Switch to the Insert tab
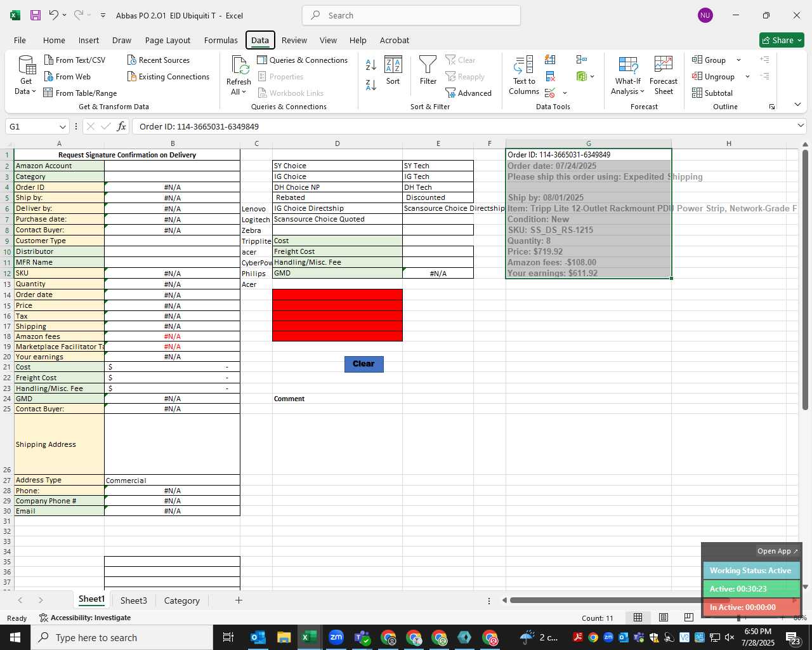Image resolution: width=812 pixels, height=650 pixels. coord(89,40)
